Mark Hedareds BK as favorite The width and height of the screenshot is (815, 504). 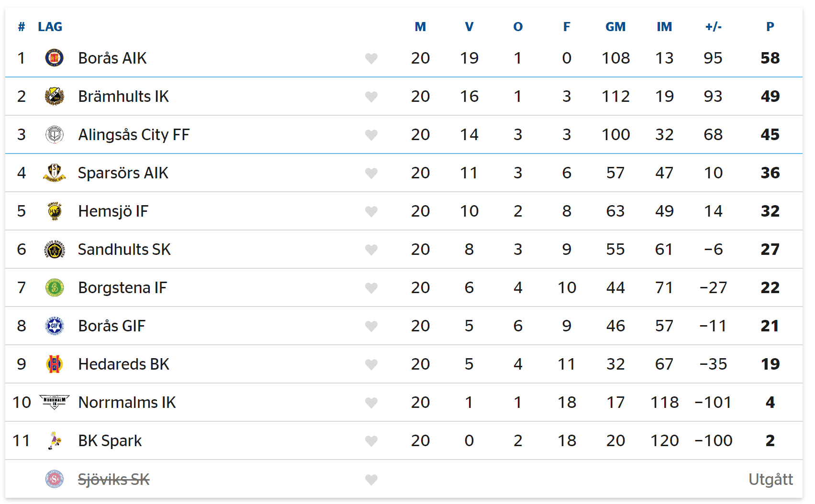[x=371, y=364]
